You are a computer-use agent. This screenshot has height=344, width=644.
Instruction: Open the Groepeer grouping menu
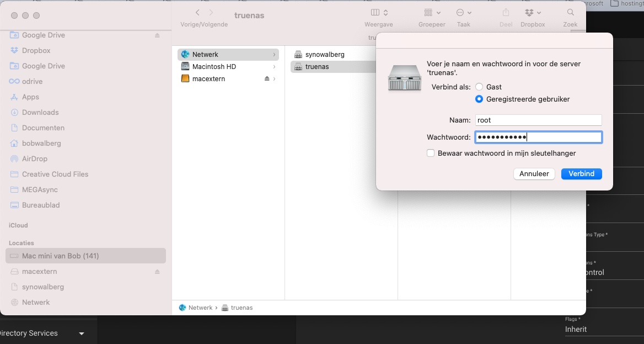tap(432, 13)
